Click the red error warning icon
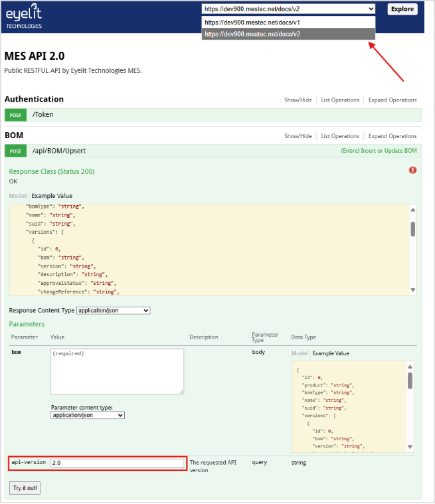Screen dimensions: 435x504 tap(412, 170)
